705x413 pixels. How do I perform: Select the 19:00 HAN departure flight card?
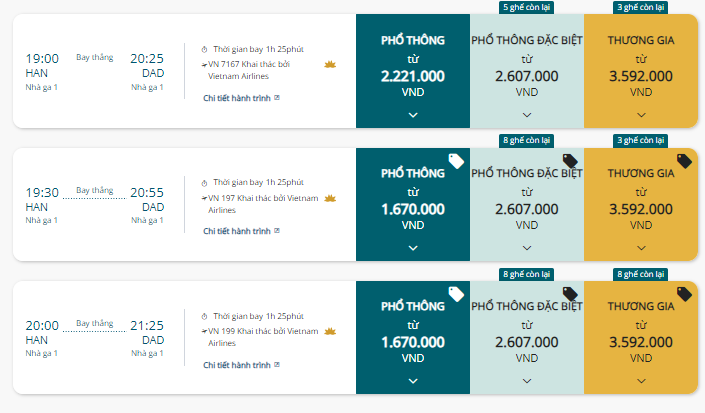184,71
